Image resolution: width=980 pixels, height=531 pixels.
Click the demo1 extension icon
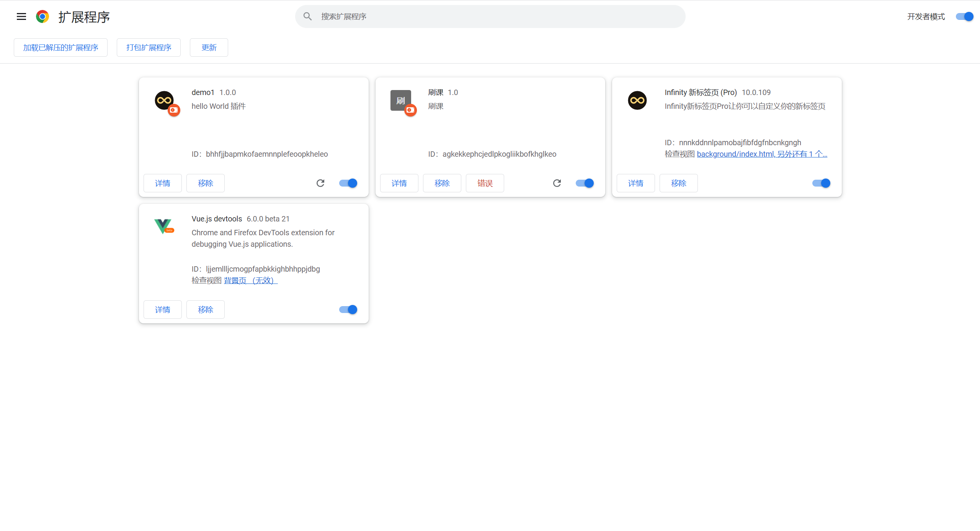tap(165, 101)
